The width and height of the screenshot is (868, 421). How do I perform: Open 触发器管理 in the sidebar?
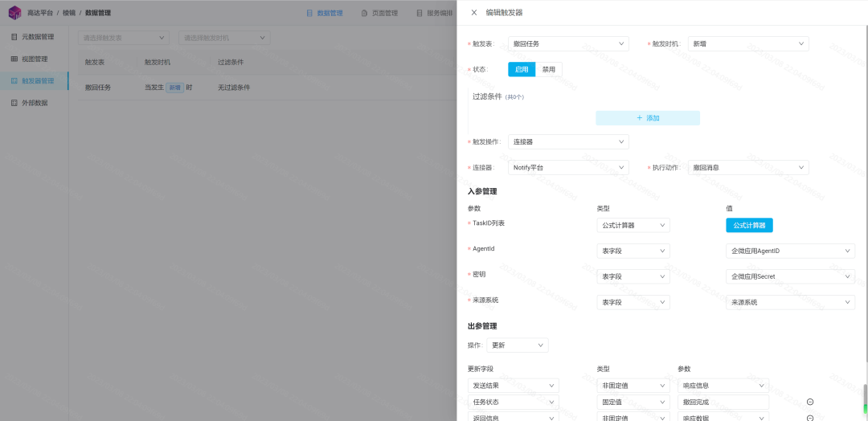pyautogui.click(x=35, y=81)
